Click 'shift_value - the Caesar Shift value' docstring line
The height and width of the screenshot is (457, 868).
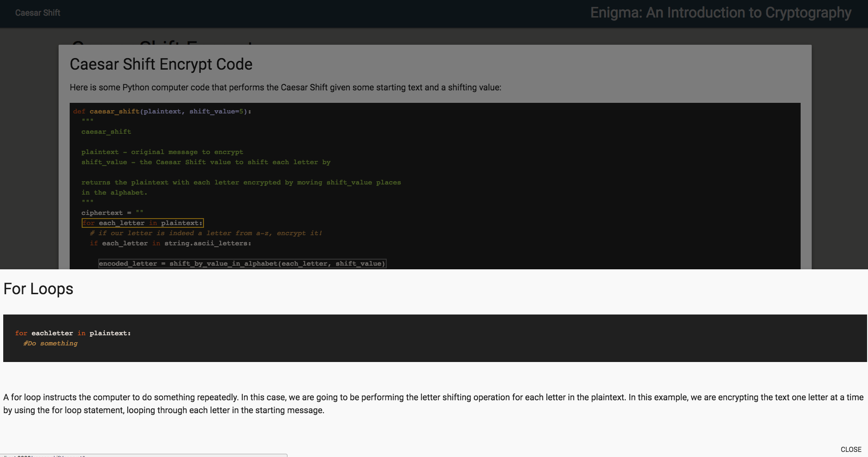click(x=206, y=162)
